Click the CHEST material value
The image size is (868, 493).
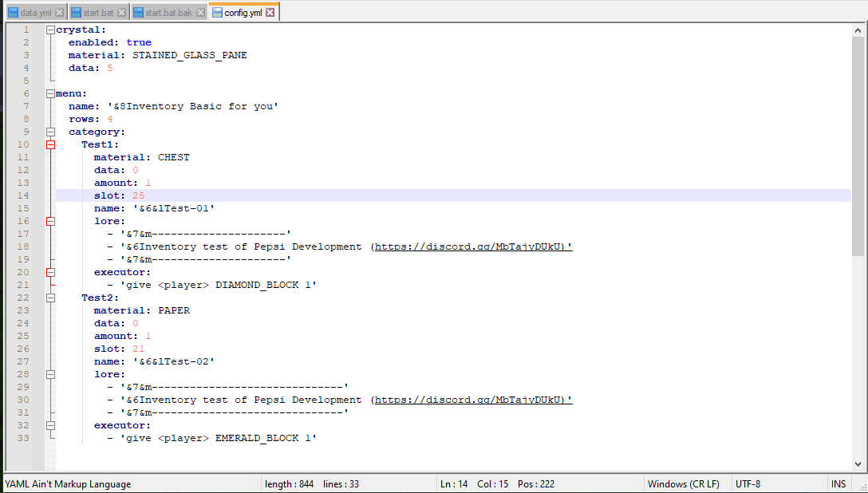tap(173, 157)
